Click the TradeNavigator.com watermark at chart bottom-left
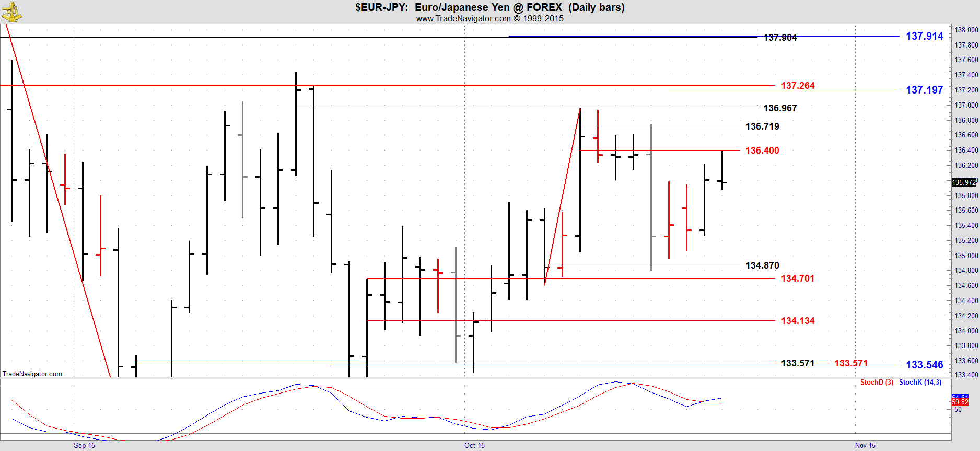The height and width of the screenshot is (451, 980). click(x=32, y=374)
